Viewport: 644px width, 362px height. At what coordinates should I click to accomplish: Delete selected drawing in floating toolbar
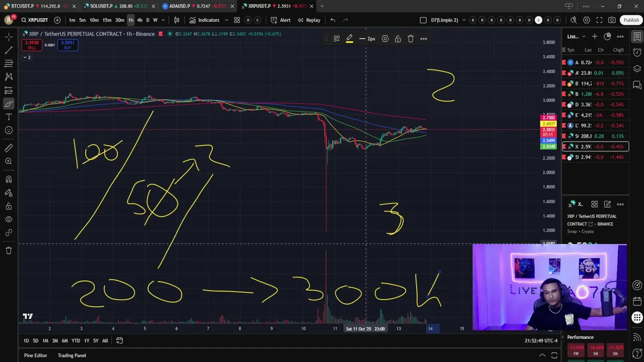pos(411,39)
